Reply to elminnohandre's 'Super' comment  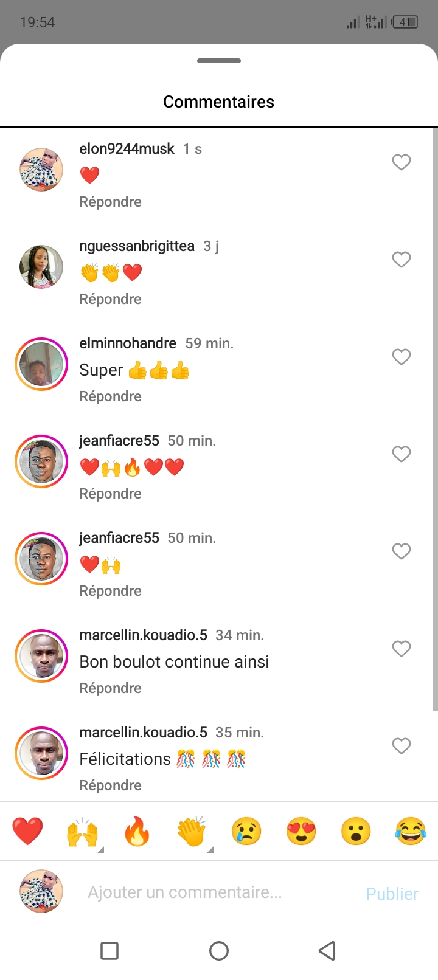click(x=110, y=396)
